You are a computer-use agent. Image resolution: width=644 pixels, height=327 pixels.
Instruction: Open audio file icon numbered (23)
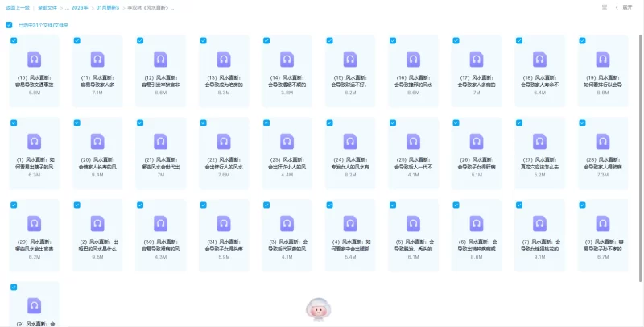point(287,141)
